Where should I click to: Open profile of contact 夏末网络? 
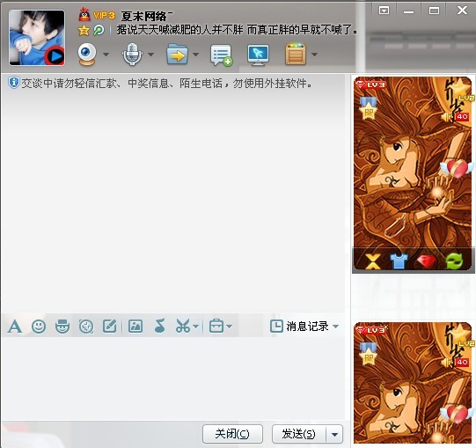(x=144, y=16)
